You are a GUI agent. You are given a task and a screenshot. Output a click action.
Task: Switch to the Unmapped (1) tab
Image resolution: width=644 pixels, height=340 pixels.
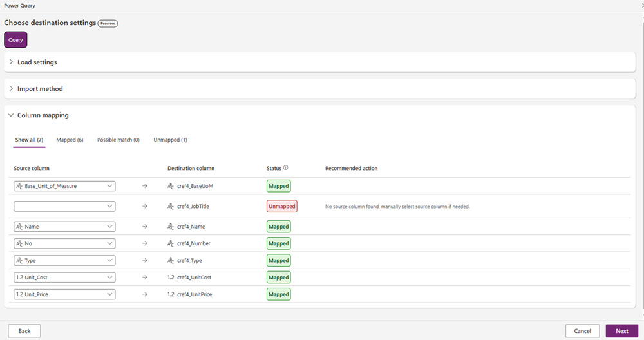pos(170,140)
